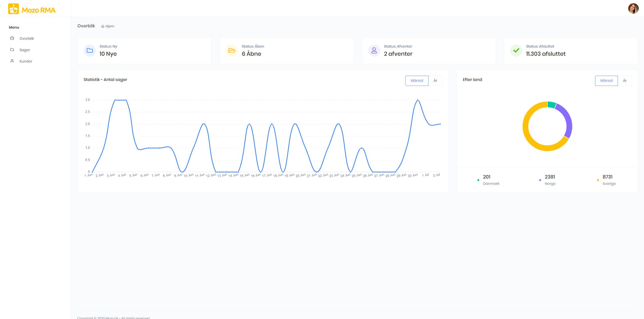Click the Kunder person icon in menu
The height and width of the screenshot is (319, 644).
point(12,61)
